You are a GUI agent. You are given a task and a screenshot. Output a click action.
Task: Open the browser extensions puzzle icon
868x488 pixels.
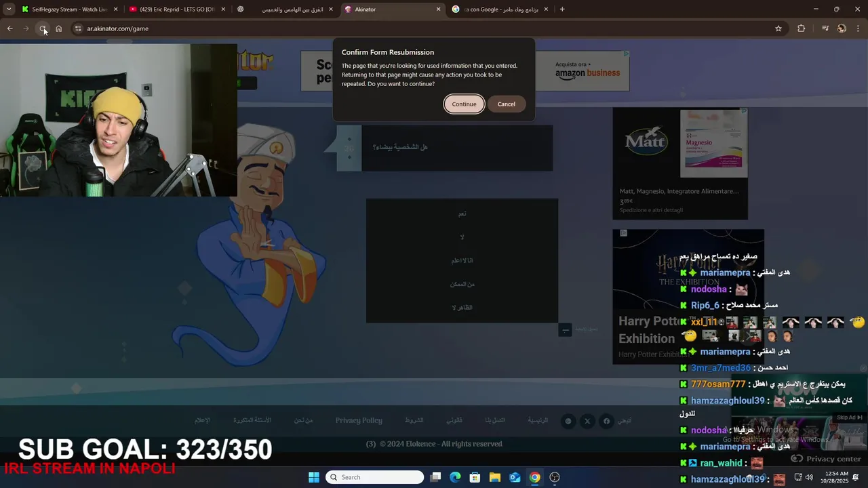pos(801,28)
